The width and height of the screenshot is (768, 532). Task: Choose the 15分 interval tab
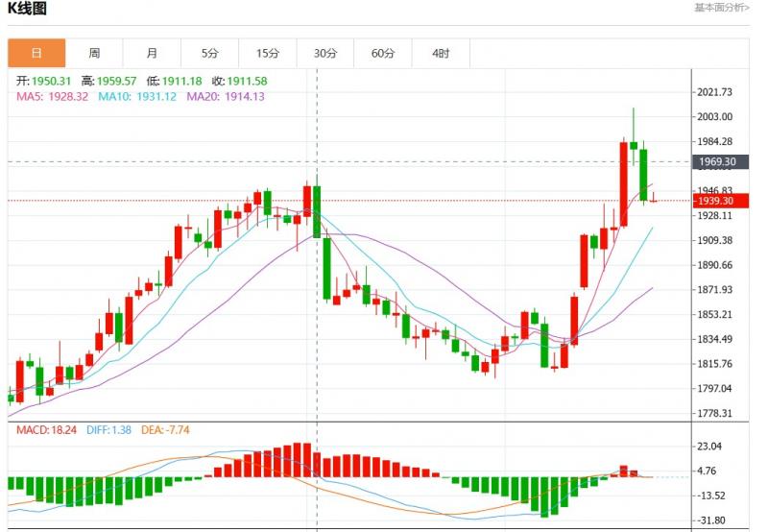(268, 54)
